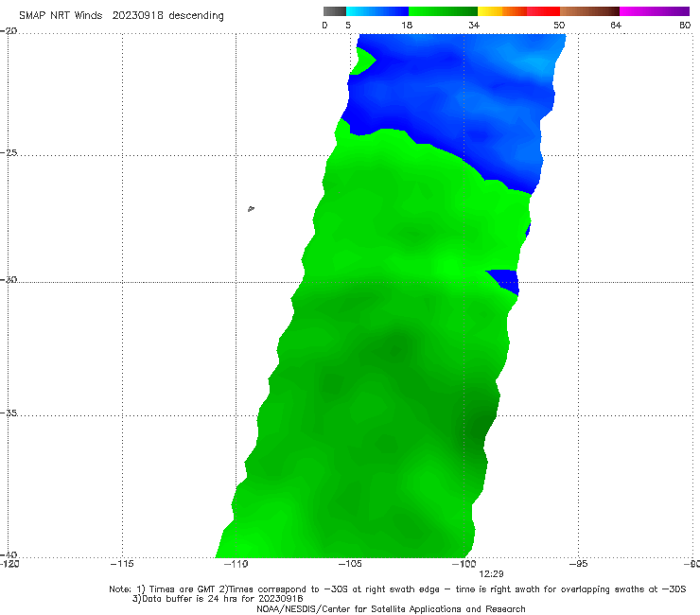Select the yellow segment of the color bar
This screenshot has width=700, height=615.
click(x=490, y=11)
